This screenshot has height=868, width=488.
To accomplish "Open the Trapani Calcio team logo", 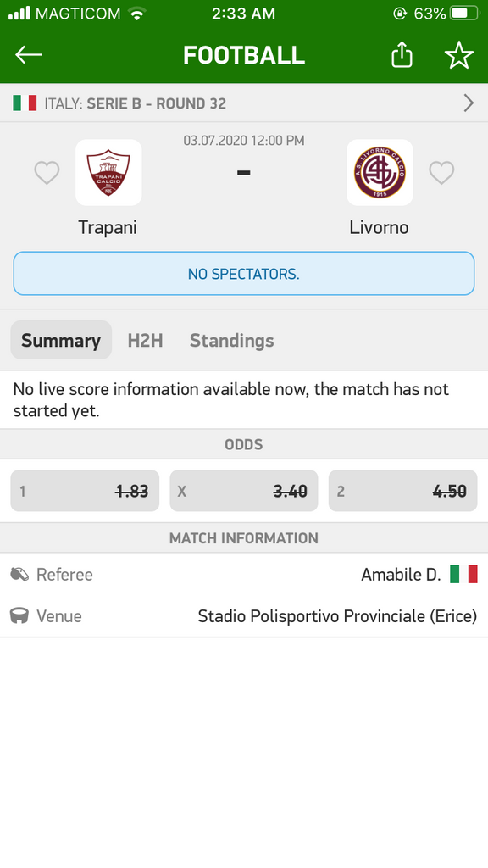I will (x=108, y=172).
